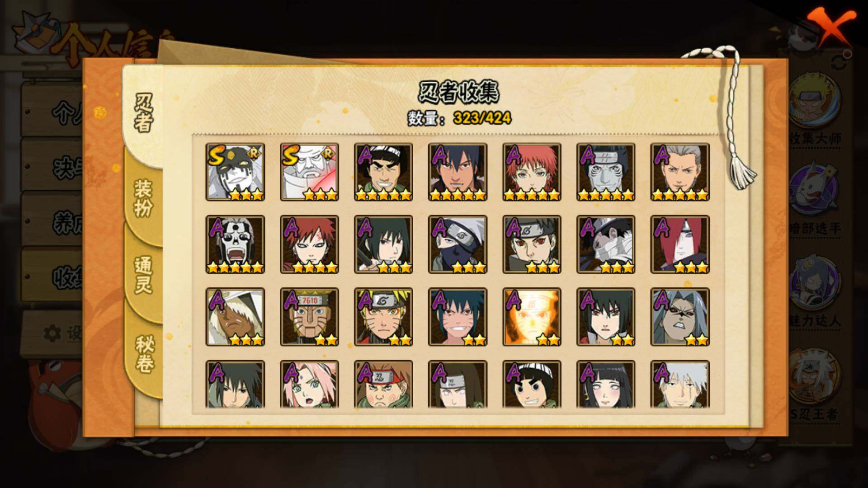This screenshot has width=868, height=488.
Task: Pick the Hinata ninja portrait
Action: point(606,384)
